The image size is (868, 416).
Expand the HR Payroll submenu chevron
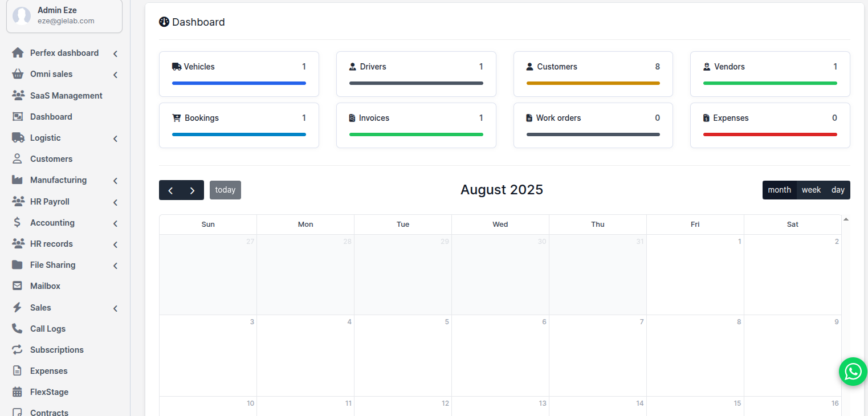[115, 202]
